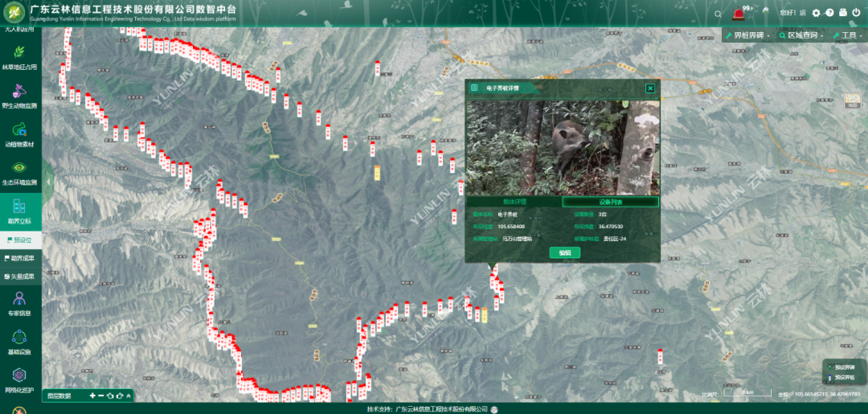
Task: Open settings via the gear icon
Action: [x=817, y=13]
